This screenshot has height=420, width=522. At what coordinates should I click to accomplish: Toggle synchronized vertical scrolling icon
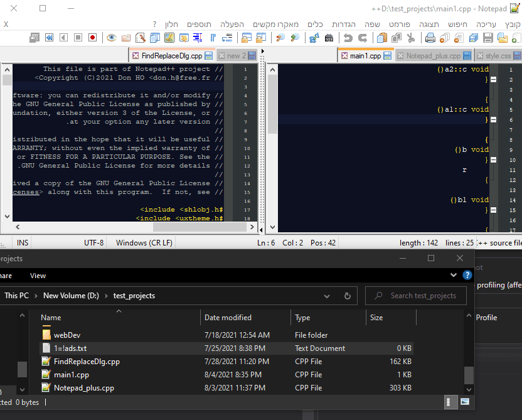pyautogui.click(x=261, y=38)
